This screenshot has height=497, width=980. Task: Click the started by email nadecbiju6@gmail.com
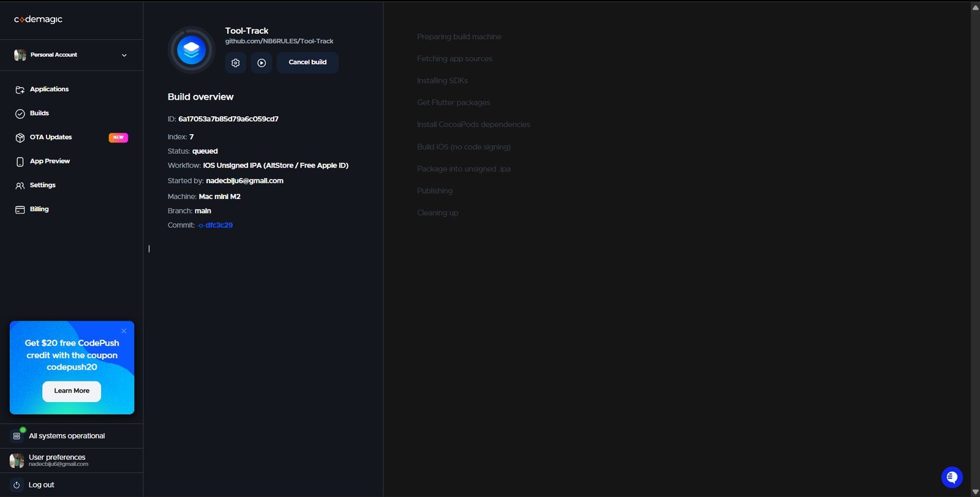click(244, 181)
